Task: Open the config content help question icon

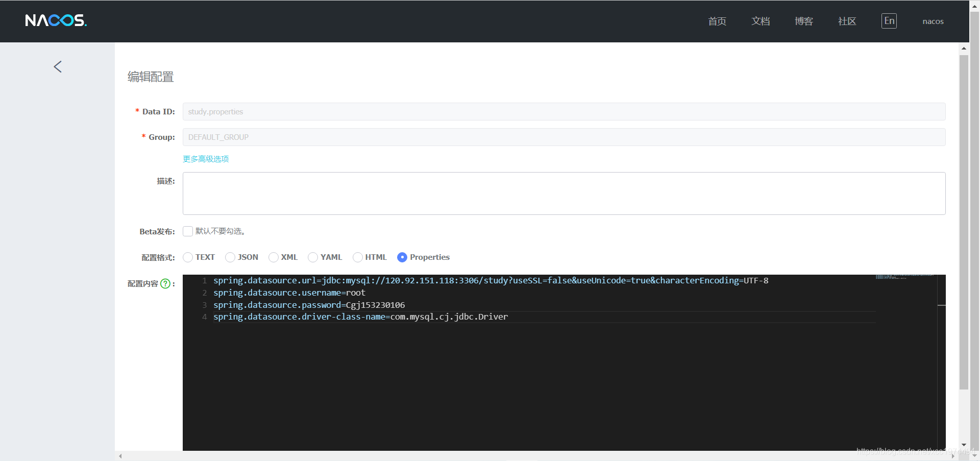Action: point(165,284)
